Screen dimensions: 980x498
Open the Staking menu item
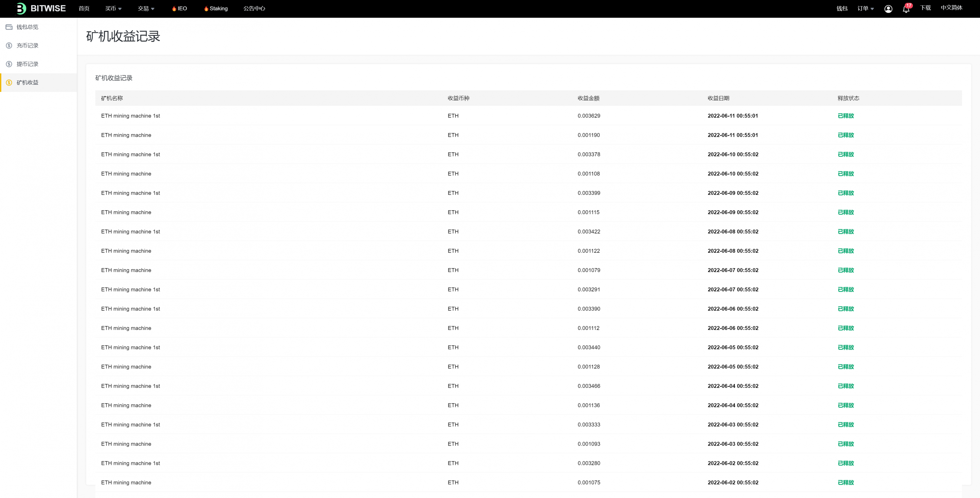coord(218,9)
